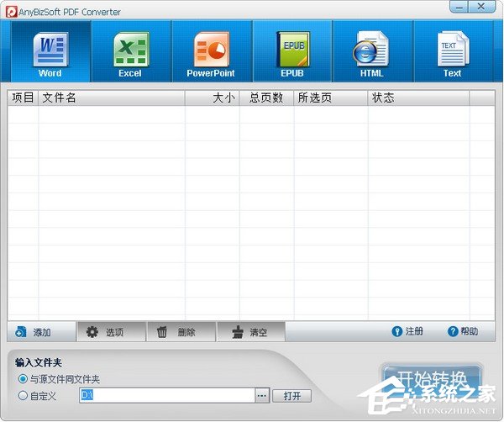Click the 打开 (Open) folder button
Screen dimensions: 504x422
(x=291, y=396)
